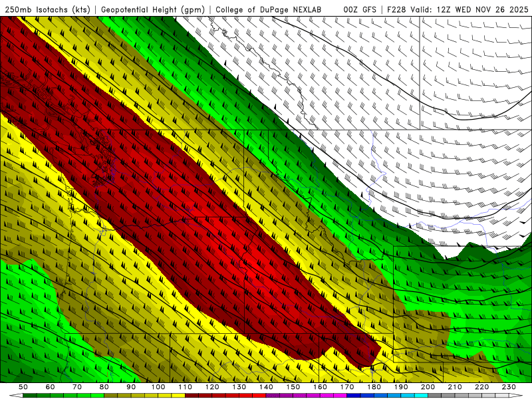The image size is (532, 399).
Task: Click the '90' color scale label
Action: (131, 387)
